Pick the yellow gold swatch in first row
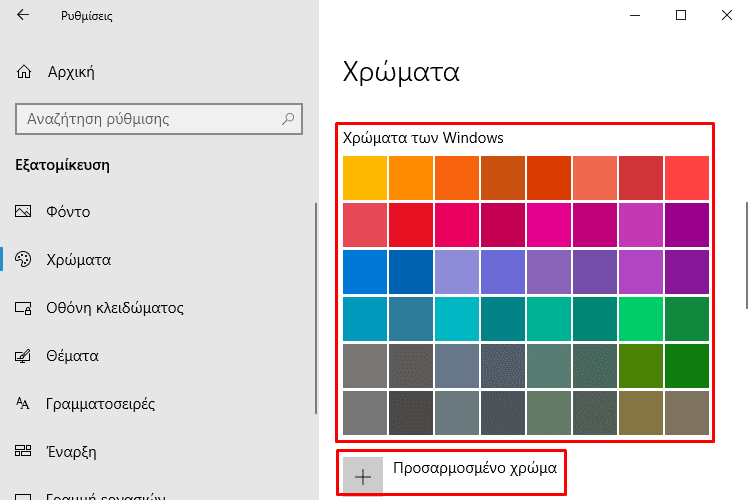 click(x=365, y=178)
